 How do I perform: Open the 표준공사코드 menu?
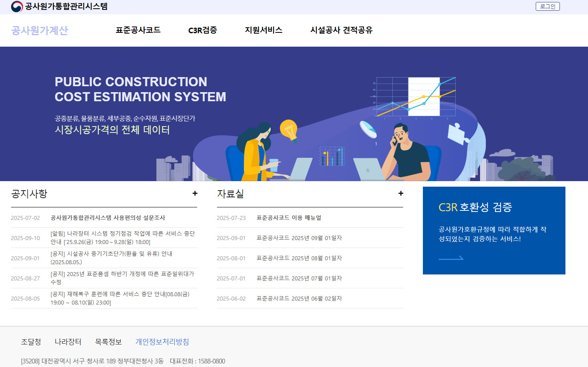click(138, 30)
